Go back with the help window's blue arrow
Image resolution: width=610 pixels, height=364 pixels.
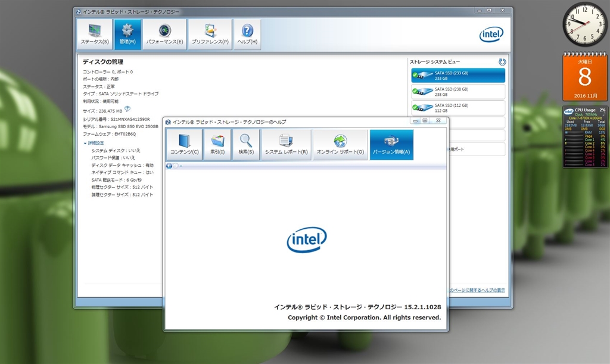(169, 166)
